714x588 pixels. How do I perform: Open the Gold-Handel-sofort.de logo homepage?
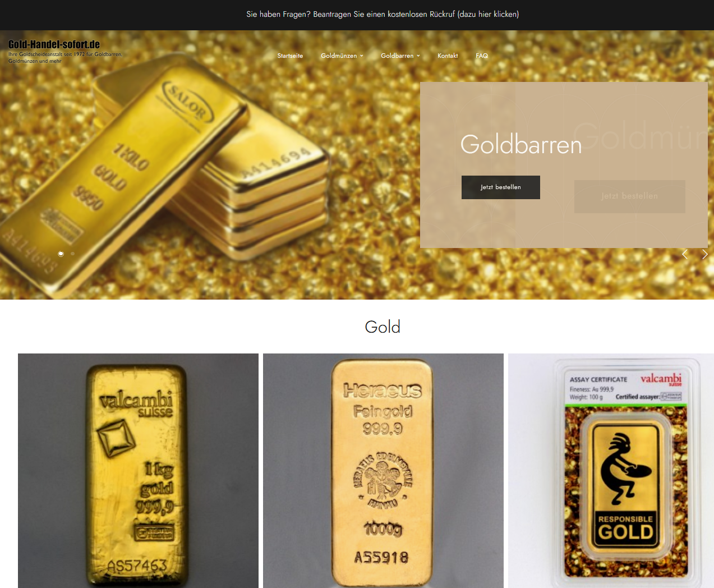pos(54,44)
